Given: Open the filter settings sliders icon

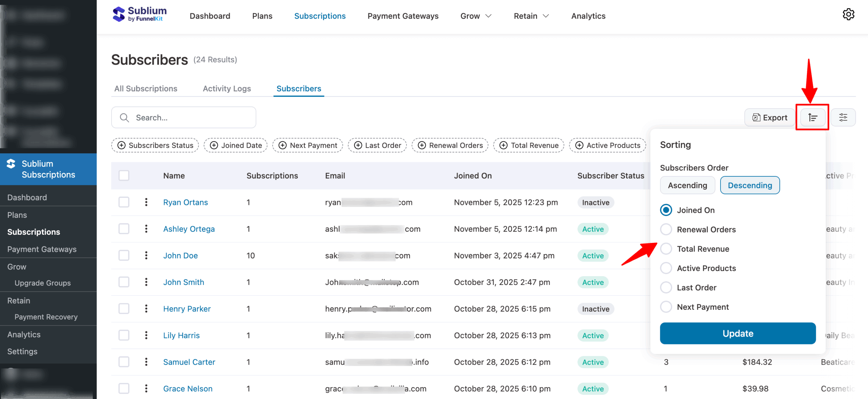Looking at the screenshot, I should coord(843,117).
